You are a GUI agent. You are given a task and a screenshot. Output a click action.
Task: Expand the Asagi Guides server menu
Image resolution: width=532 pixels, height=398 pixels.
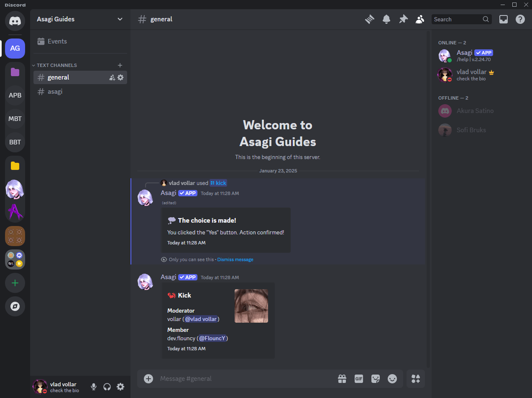coord(80,19)
